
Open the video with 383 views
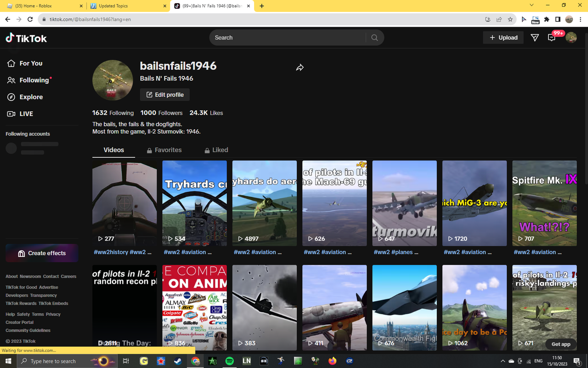pyautogui.click(x=265, y=308)
